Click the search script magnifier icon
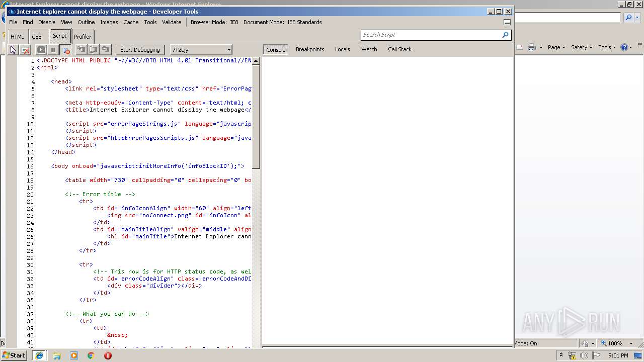 505,35
